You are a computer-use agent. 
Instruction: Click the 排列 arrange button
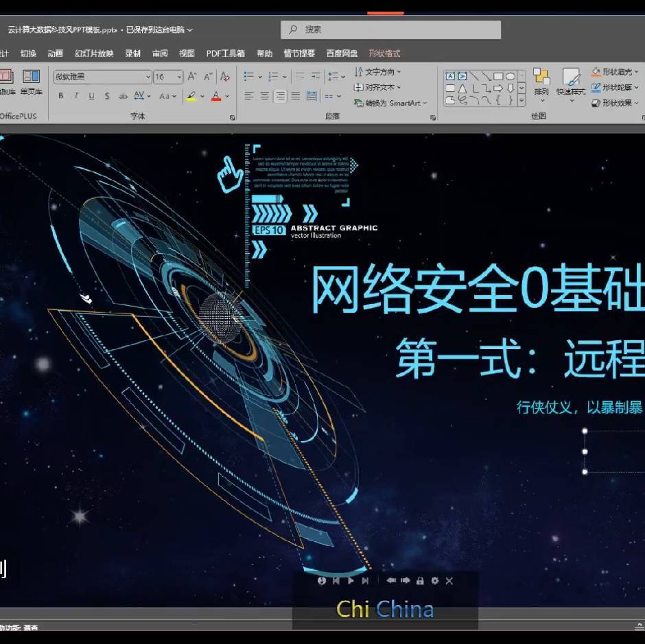[x=542, y=86]
